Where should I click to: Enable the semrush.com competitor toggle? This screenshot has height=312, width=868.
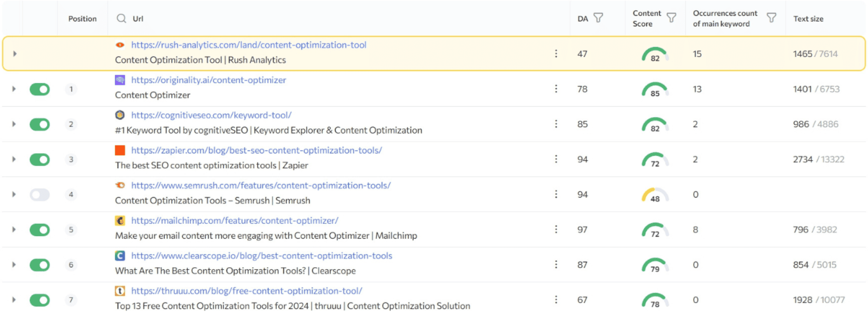[x=40, y=194]
